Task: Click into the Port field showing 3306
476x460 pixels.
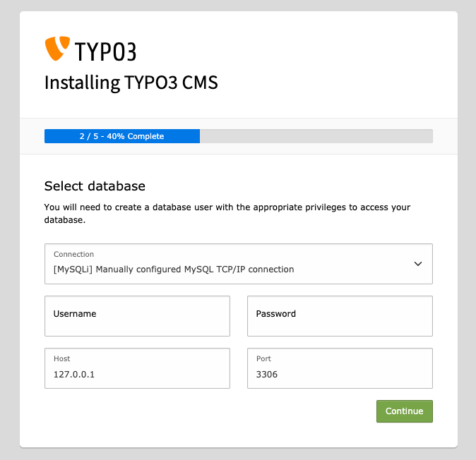Action: (x=340, y=368)
